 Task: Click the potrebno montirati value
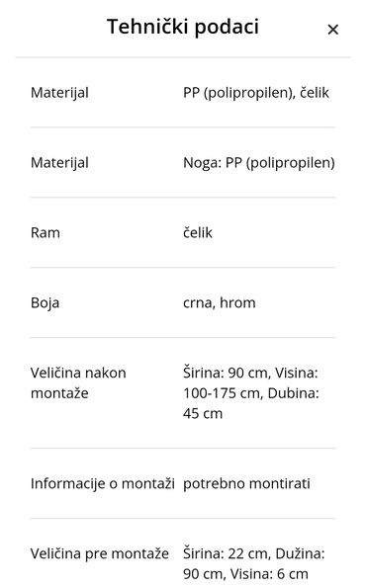click(246, 483)
